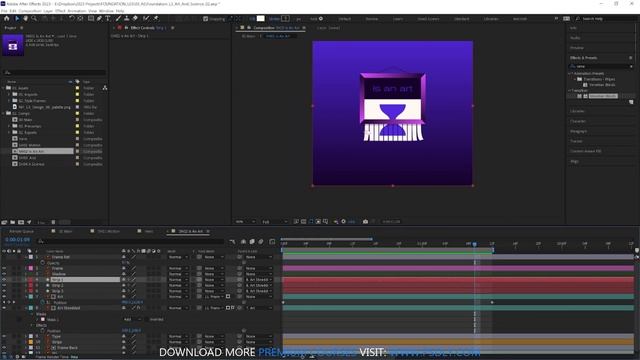Toggle visibility of the Strip 2 layer
The height and width of the screenshot is (360, 640).
point(4,285)
